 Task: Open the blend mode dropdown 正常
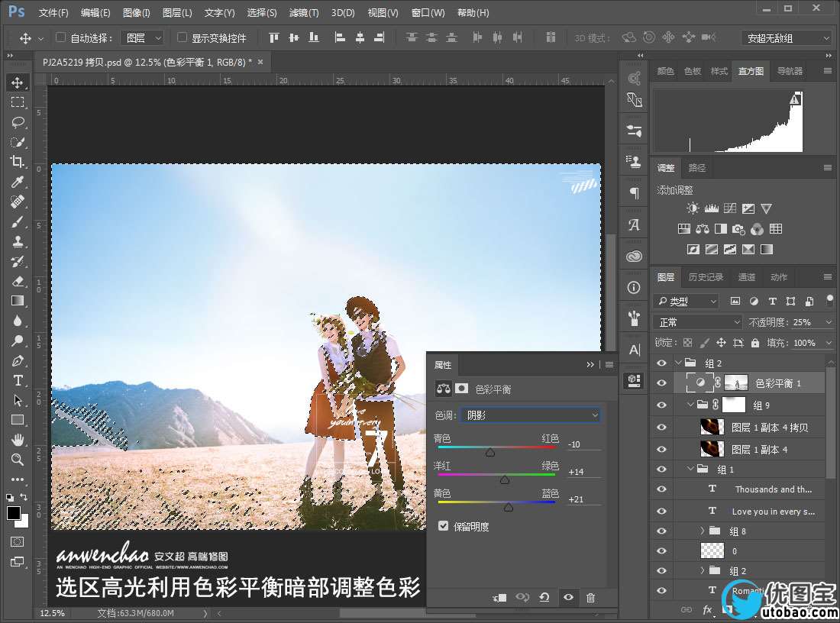pos(697,322)
